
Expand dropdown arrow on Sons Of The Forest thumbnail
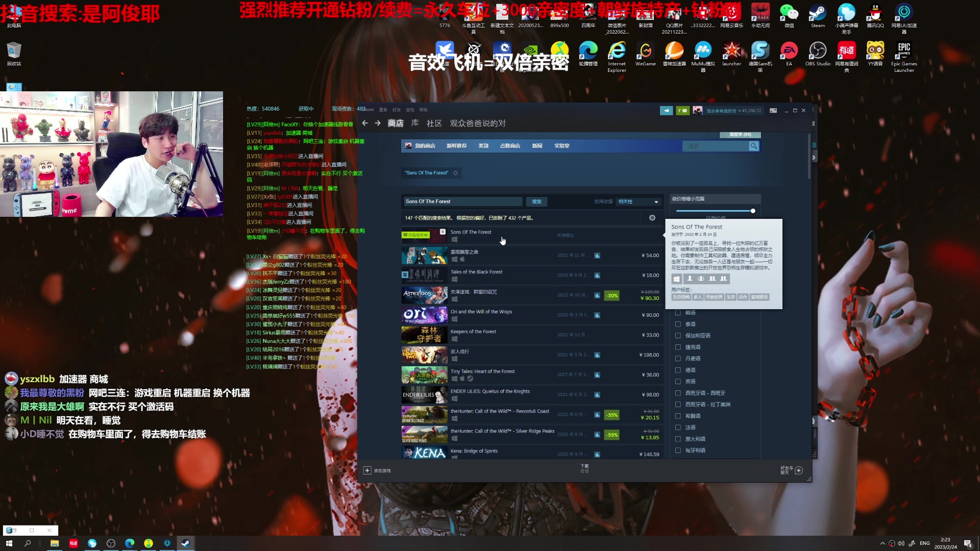click(x=443, y=232)
